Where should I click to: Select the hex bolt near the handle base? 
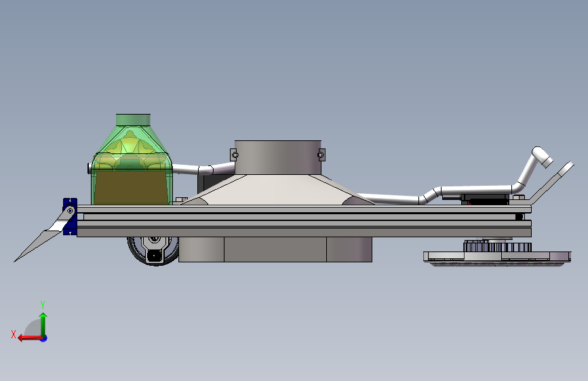click(519, 197)
